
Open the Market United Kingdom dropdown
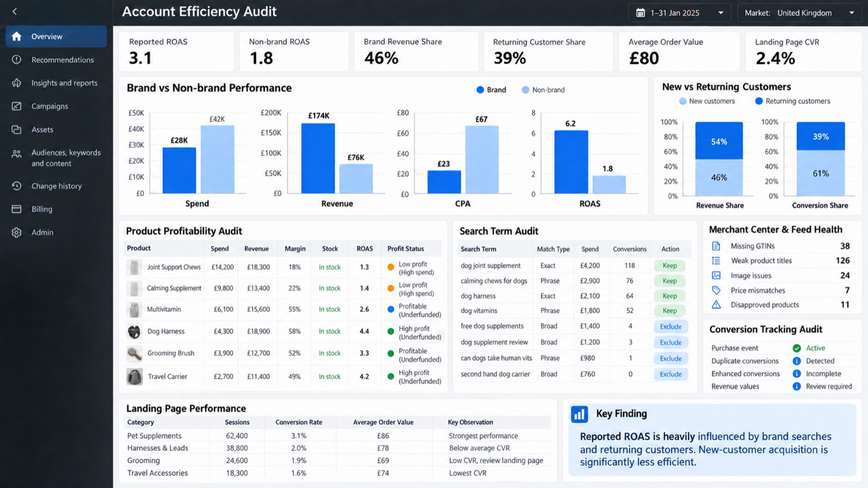(x=800, y=13)
